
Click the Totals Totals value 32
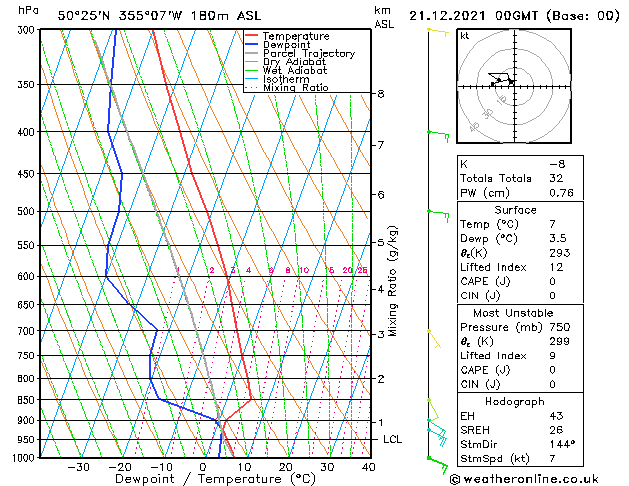pos(556,178)
